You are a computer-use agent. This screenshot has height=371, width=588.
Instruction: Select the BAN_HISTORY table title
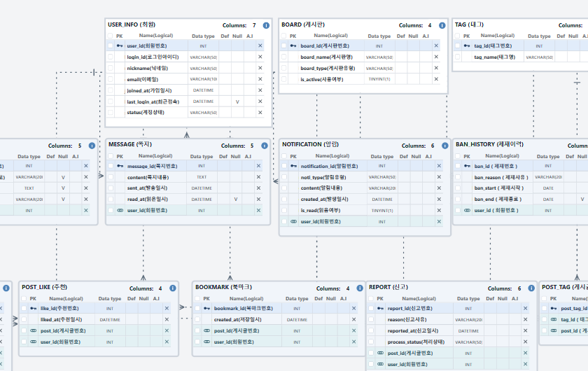coord(489,144)
